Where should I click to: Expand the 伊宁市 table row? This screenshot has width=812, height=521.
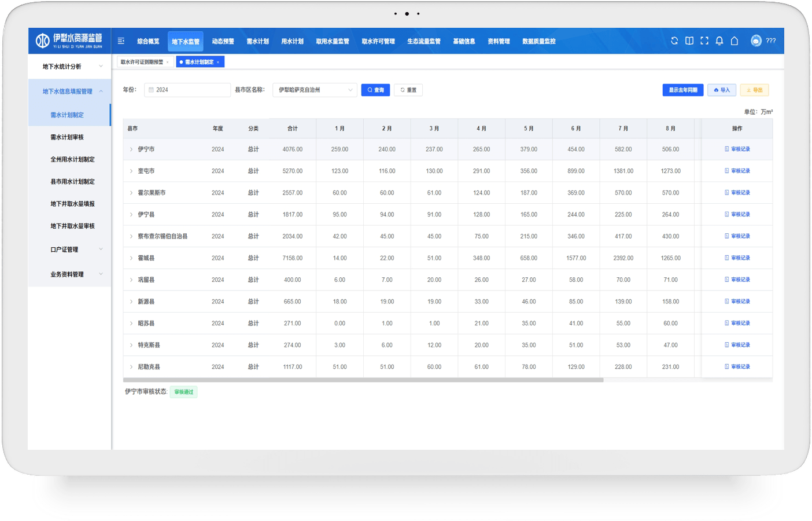[131, 149]
